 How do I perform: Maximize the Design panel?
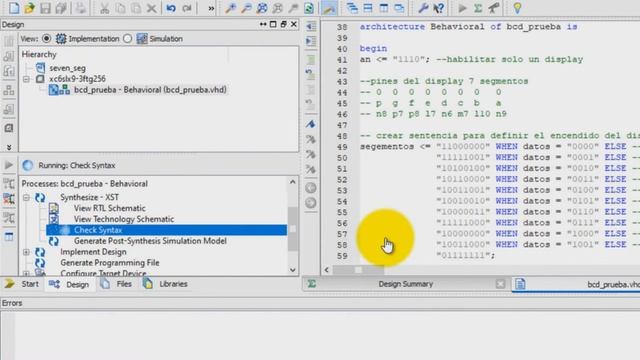[273, 24]
